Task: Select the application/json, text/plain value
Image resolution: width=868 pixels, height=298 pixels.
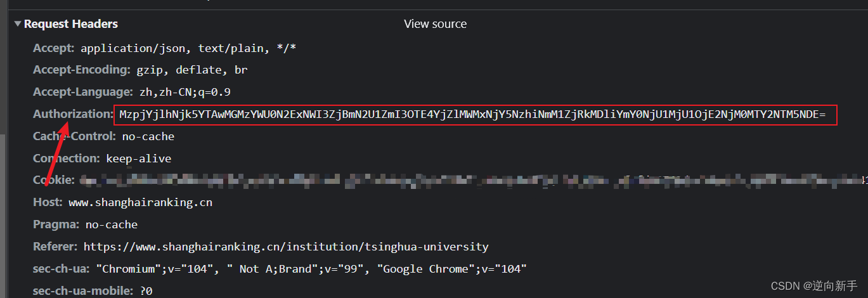Action: point(189,48)
